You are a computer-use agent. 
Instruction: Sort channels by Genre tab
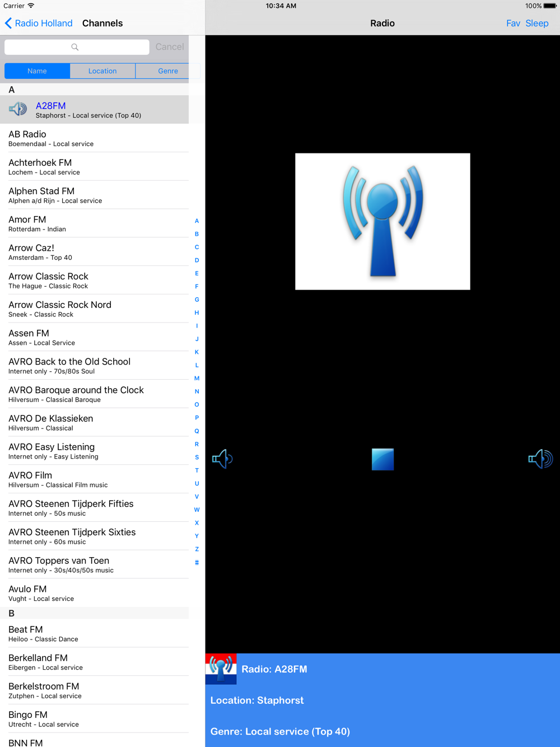[167, 71]
